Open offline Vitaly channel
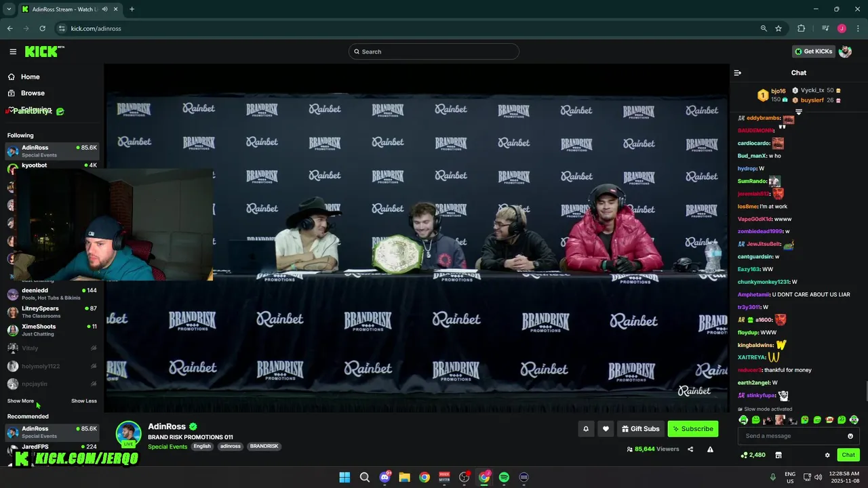Image resolution: width=868 pixels, height=488 pixels. pyautogui.click(x=53, y=348)
